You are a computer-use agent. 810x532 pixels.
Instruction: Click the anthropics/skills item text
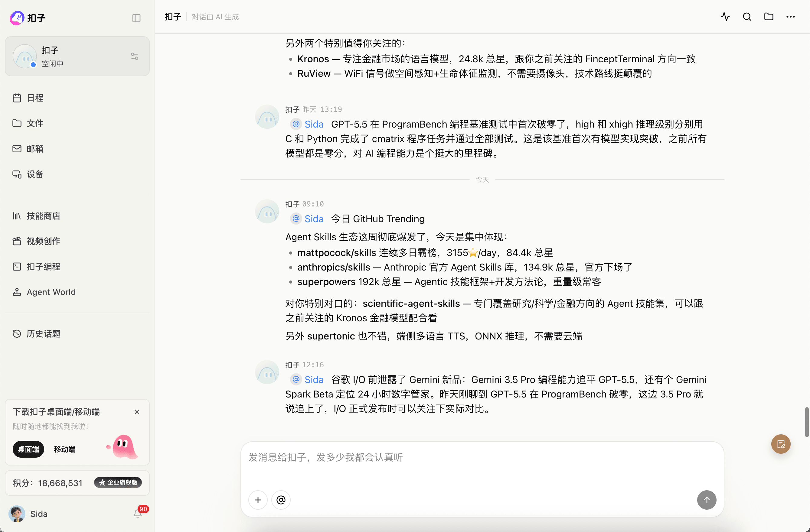click(465, 268)
